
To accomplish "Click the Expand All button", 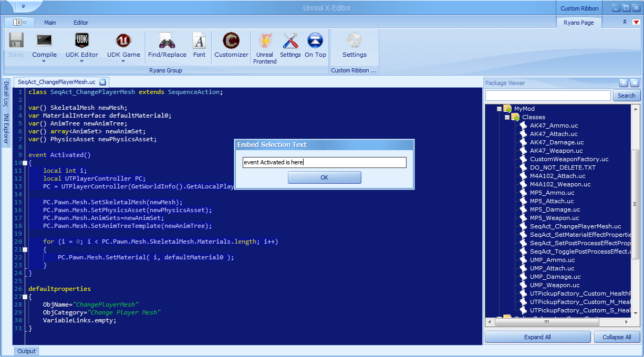I will pyautogui.click(x=537, y=337).
